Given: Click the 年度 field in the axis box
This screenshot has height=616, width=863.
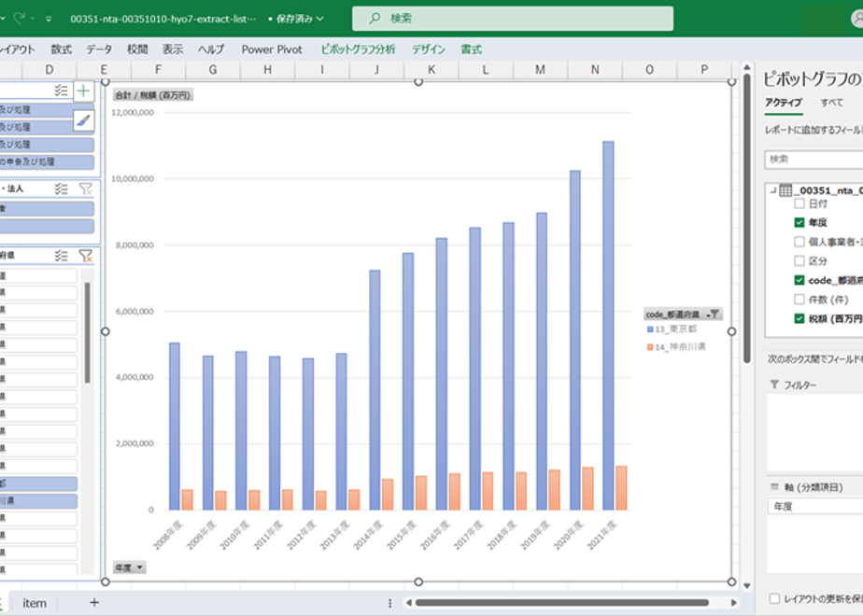Looking at the screenshot, I should tap(815, 507).
